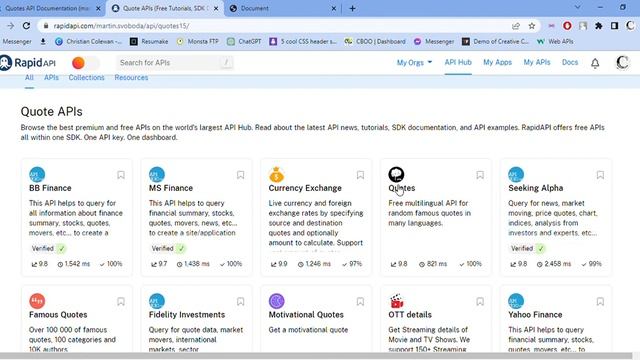Click the Seeking Alpha Verified badge
Viewport: 640px width, 360px height.
(x=527, y=248)
